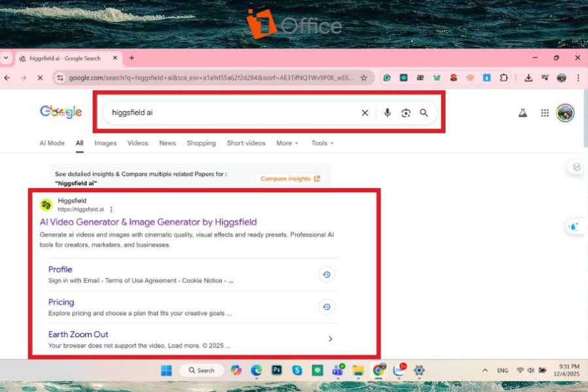Viewport: 588px width, 392px height.
Task: Launch Photoshop from the taskbar
Action: pyautogui.click(x=276, y=370)
